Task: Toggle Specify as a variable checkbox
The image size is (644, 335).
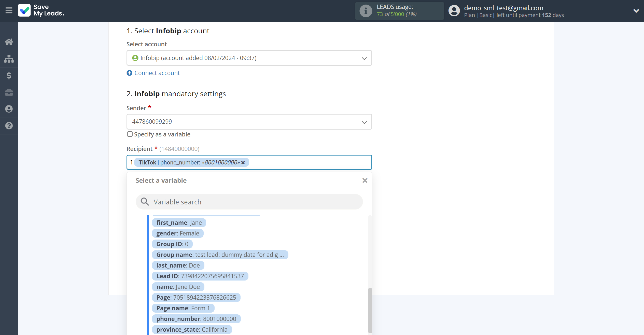Action: click(130, 134)
